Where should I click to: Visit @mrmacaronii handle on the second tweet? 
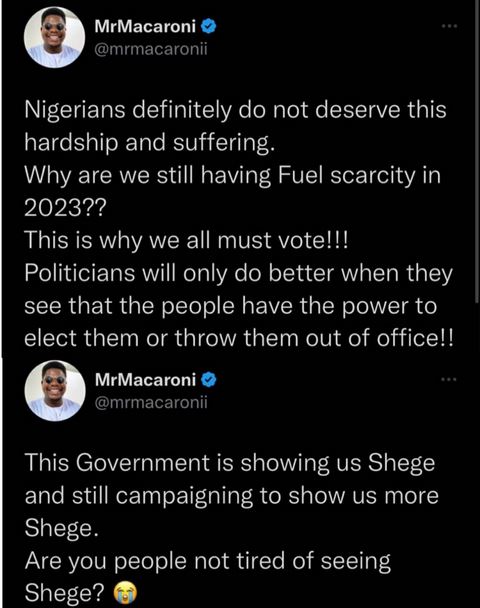[x=151, y=402]
